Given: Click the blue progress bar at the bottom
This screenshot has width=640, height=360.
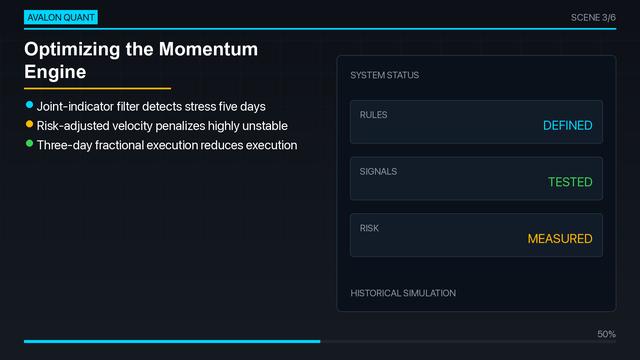Looking at the screenshot, I should (x=172, y=341).
